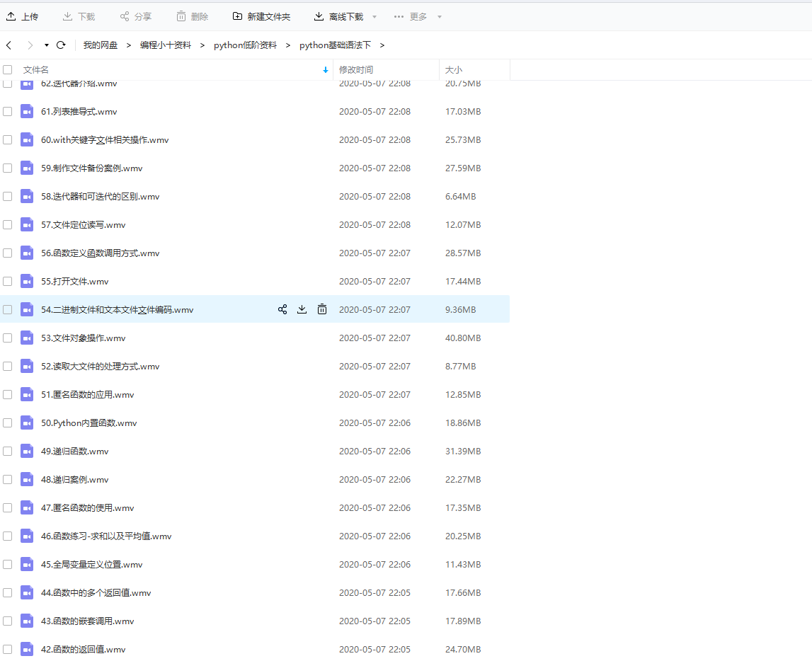The height and width of the screenshot is (661, 812).
Task: Create a new folder with 新建文件夹
Action: click(261, 16)
